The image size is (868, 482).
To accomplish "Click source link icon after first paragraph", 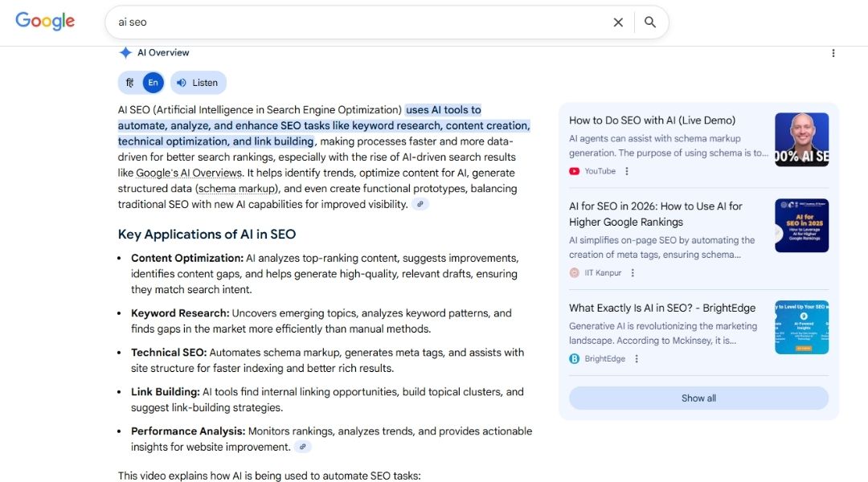I will point(420,204).
